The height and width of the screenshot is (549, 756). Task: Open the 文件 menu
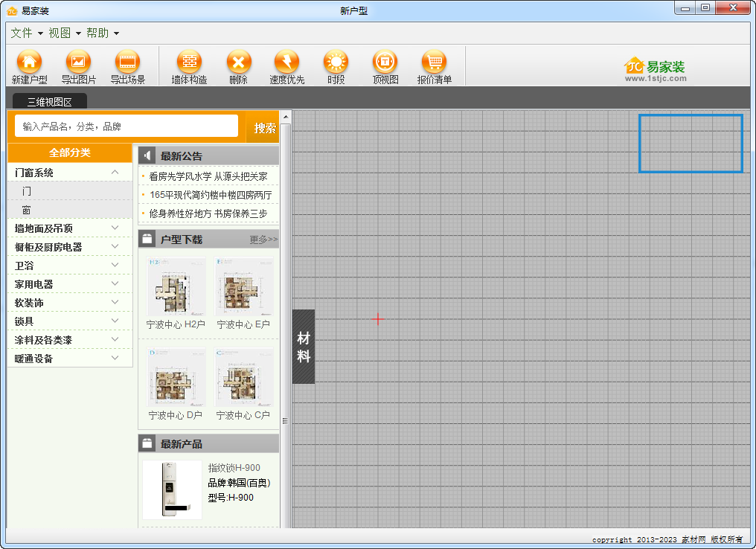[27, 33]
